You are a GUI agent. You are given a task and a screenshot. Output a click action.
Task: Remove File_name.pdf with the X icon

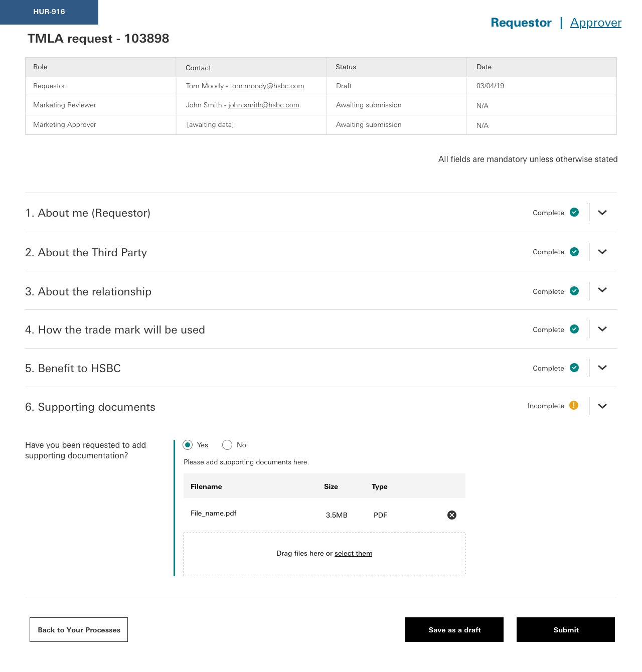pos(452,515)
